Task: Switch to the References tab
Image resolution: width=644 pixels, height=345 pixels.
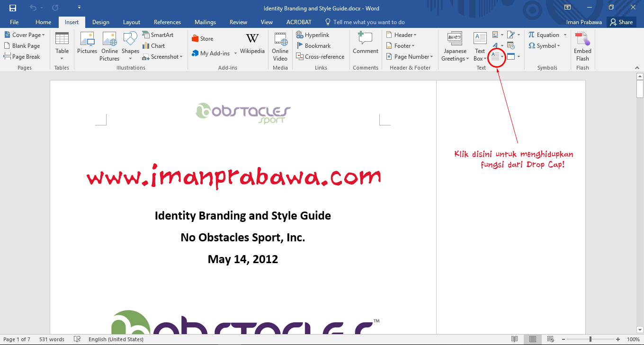Action: tap(167, 22)
